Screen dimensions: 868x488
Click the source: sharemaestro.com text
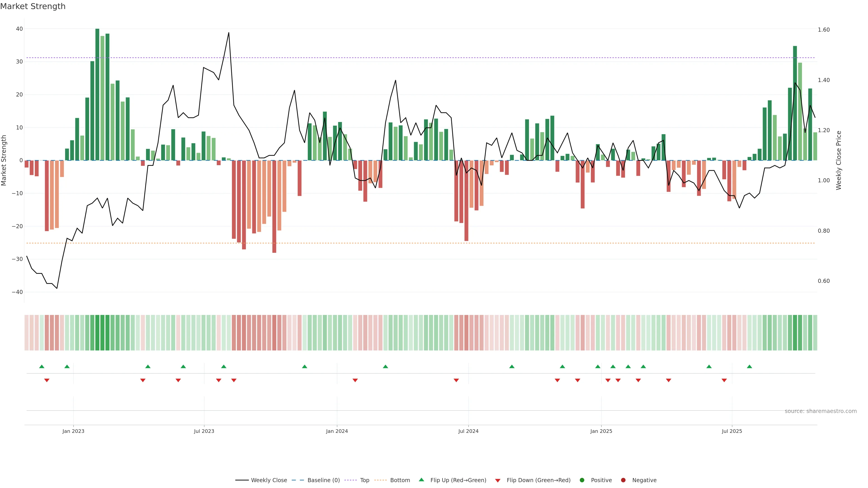click(x=821, y=411)
